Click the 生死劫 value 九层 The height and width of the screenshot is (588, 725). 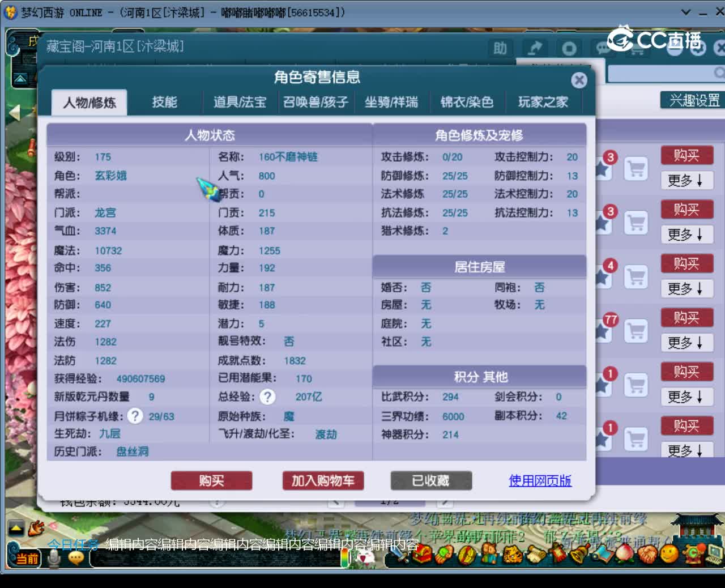pos(110,433)
